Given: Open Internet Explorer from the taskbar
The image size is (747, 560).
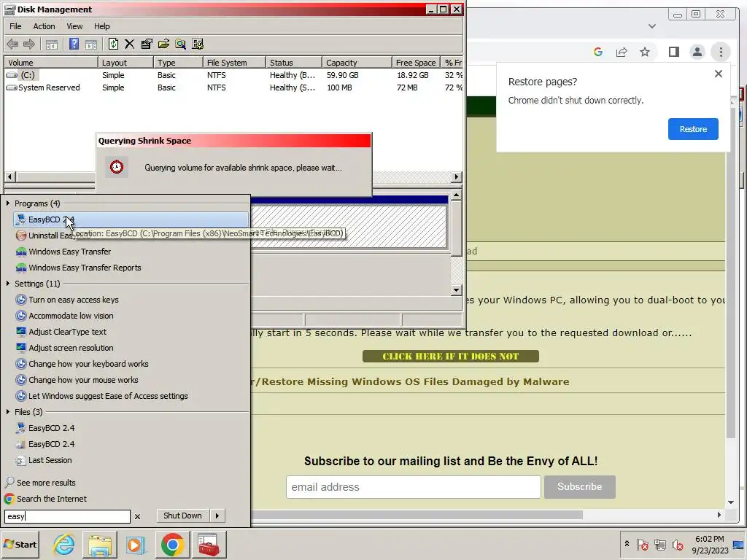Looking at the screenshot, I should pyautogui.click(x=64, y=544).
